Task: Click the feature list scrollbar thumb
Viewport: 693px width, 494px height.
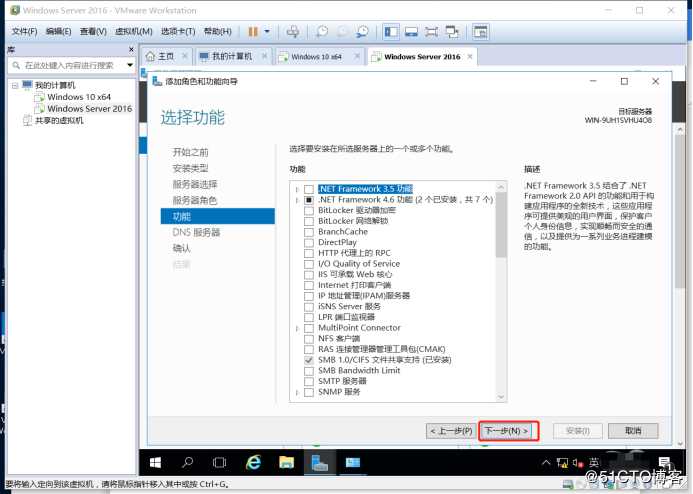Action: 501,224
